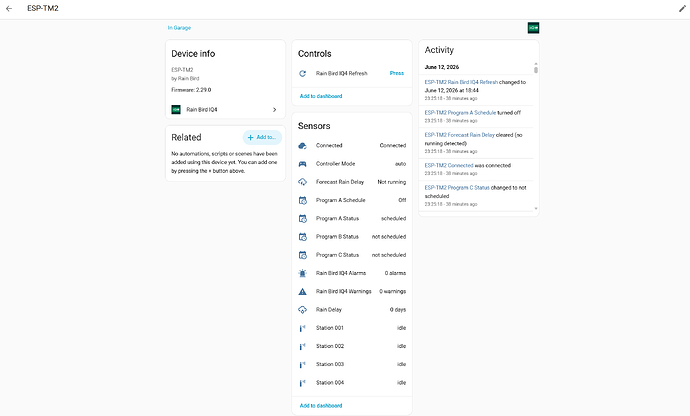
Task: Click the Rain Bird IQ4 Alarms siren icon
Action: pos(302,273)
